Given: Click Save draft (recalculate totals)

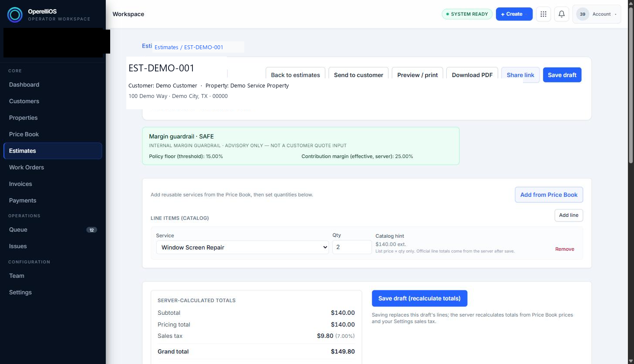Looking at the screenshot, I should click(x=419, y=298).
